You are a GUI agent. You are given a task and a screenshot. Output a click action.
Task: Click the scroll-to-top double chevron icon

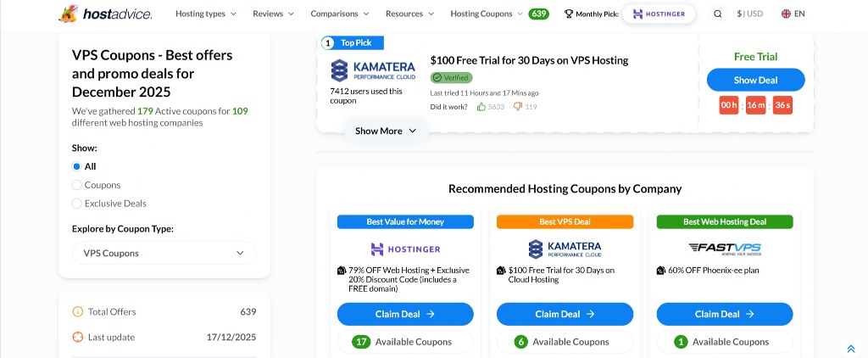coord(850,348)
